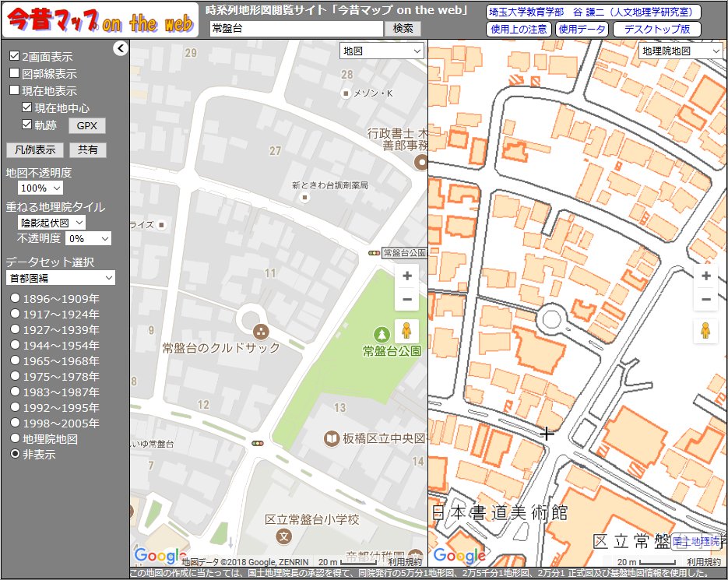This screenshot has width=728, height=580.
Task: Zoom out on the left map
Action: pos(406,299)
